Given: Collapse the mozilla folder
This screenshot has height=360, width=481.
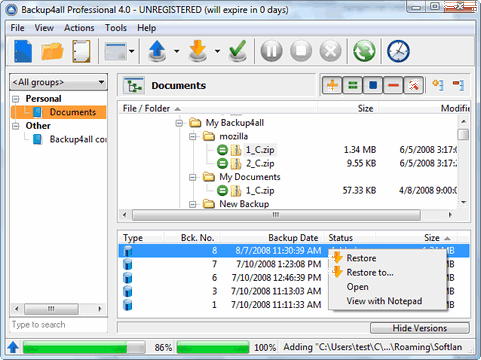Looking at the screenshot, I should tap(193, 137).
